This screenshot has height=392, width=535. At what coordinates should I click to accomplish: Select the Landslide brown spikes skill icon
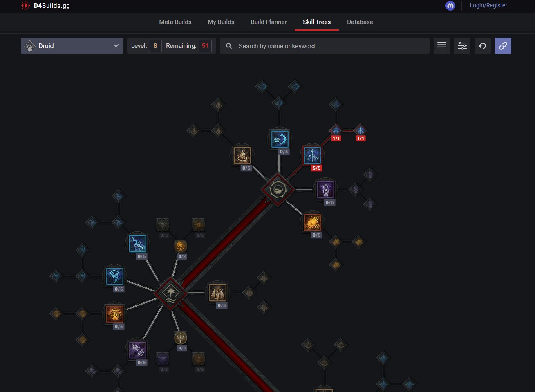click(x=218, y=293)
